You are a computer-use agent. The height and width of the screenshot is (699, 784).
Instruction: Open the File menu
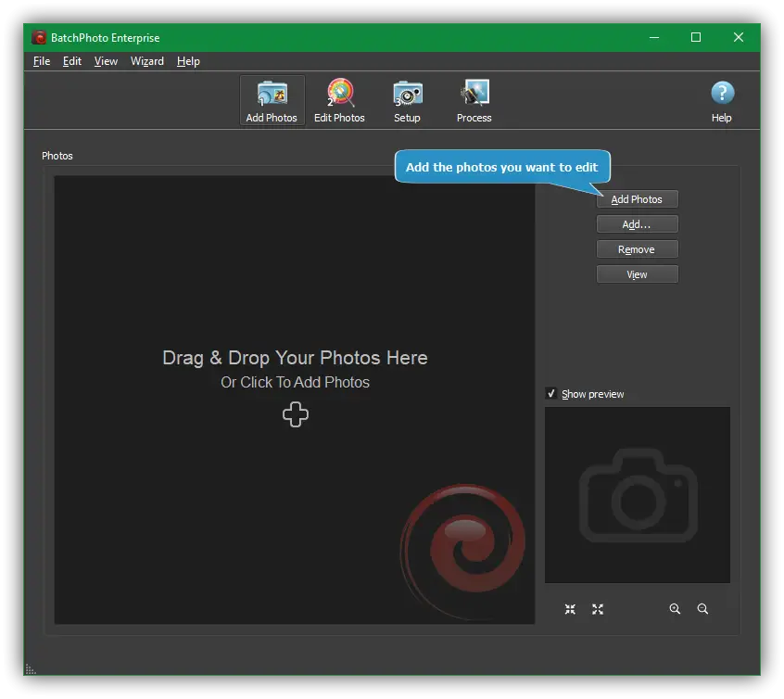coord(42,61)
